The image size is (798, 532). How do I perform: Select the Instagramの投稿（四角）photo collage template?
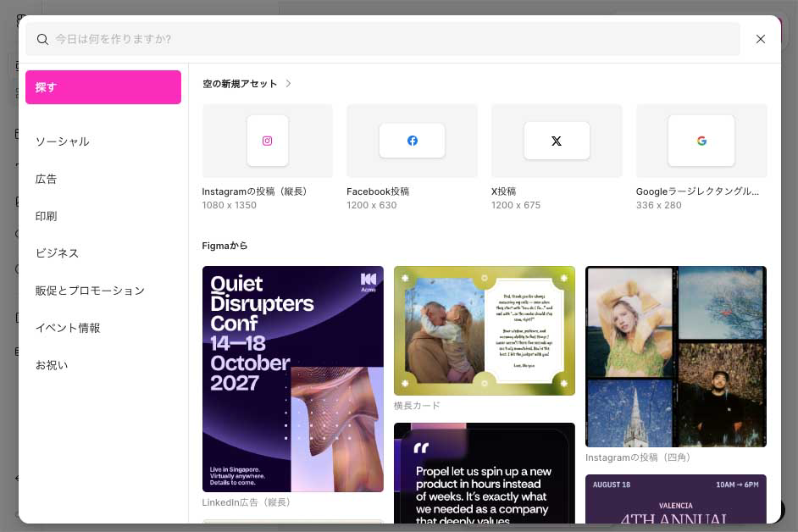click(x=675, y=356)
